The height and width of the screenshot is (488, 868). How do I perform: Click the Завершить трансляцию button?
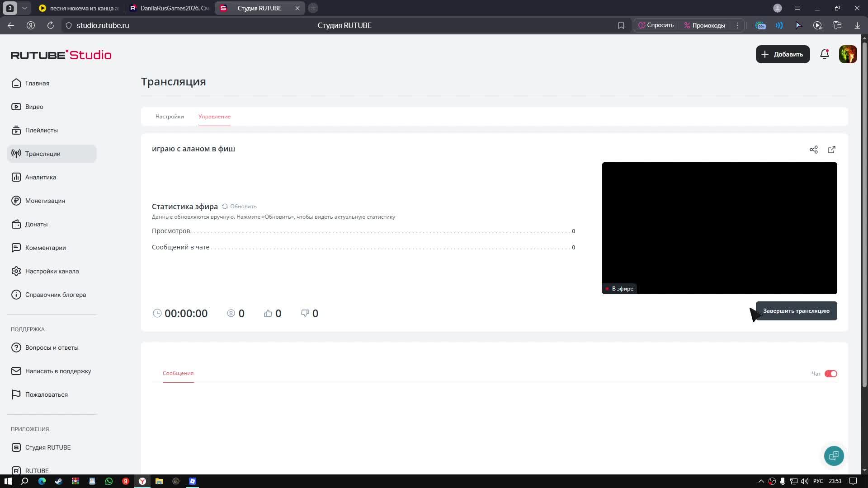[796, 311]
